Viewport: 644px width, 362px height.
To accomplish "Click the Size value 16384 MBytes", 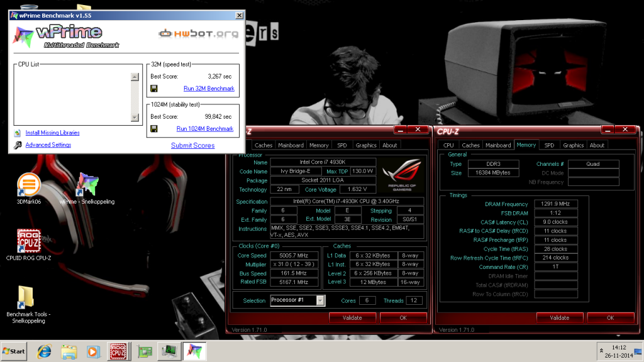I will [x=493, y=173].
